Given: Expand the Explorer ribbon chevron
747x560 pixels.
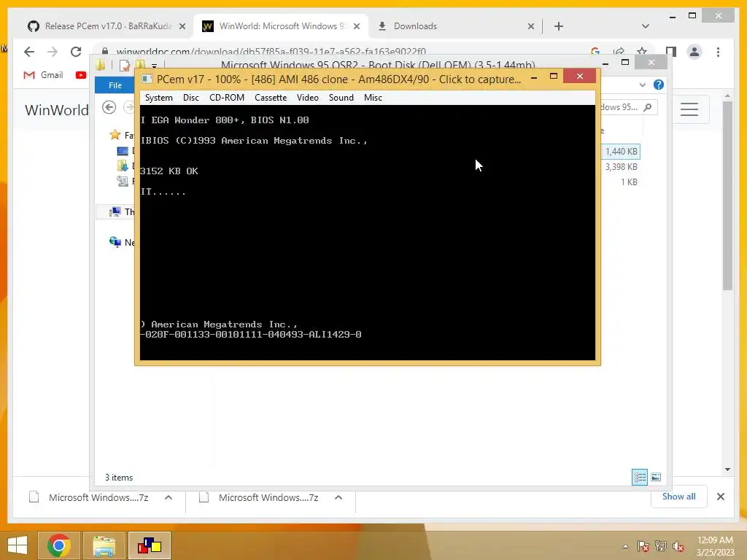Looking at the screenshot, I should click(x=643, y=85).
